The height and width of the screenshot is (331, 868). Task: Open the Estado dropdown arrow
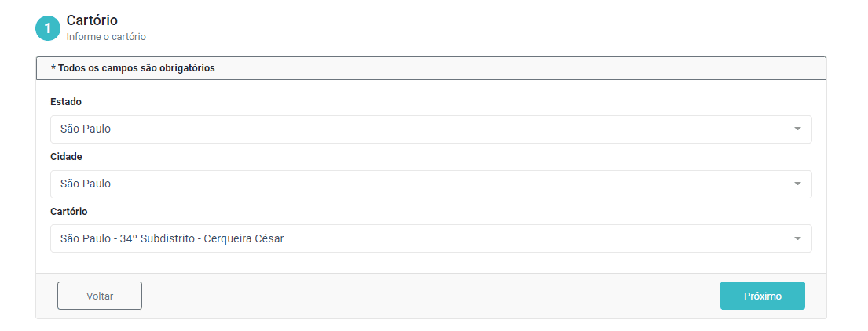797,129
